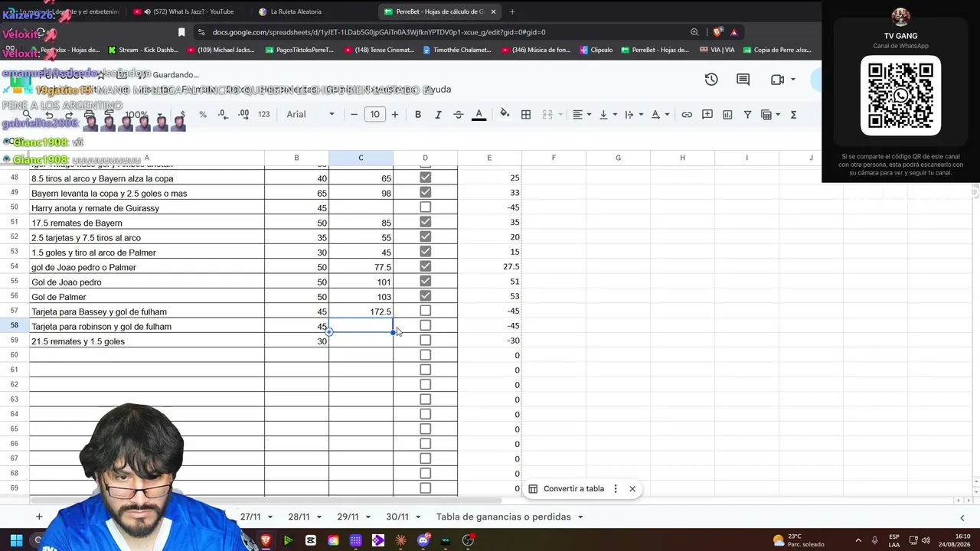980x551 pixels.
Task: Open the text color picker
Action: (x=479, y=115)
